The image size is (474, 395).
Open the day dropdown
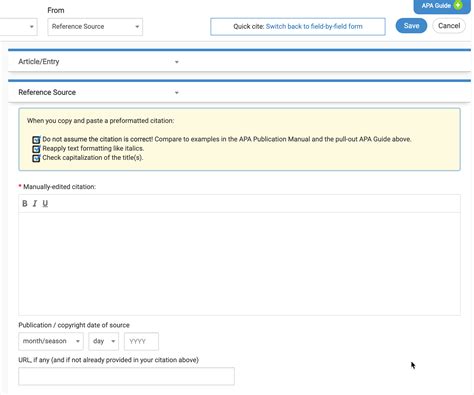point(103,341)
